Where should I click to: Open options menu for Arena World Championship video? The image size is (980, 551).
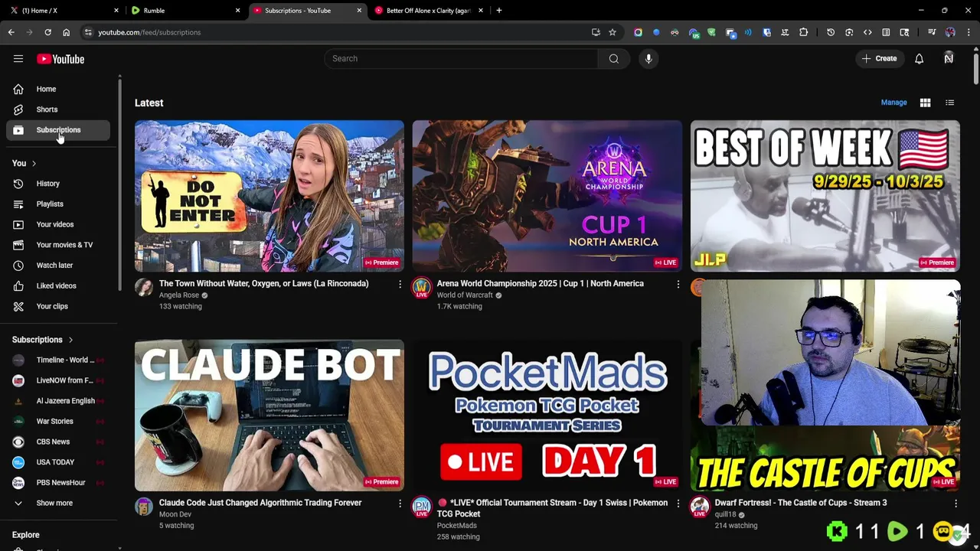coord(678,284)
